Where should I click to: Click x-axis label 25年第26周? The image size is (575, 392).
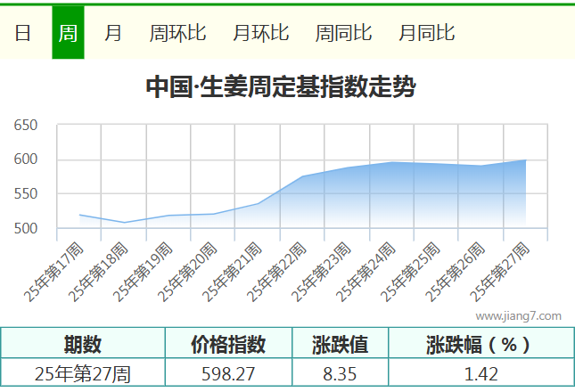(455, 272)
